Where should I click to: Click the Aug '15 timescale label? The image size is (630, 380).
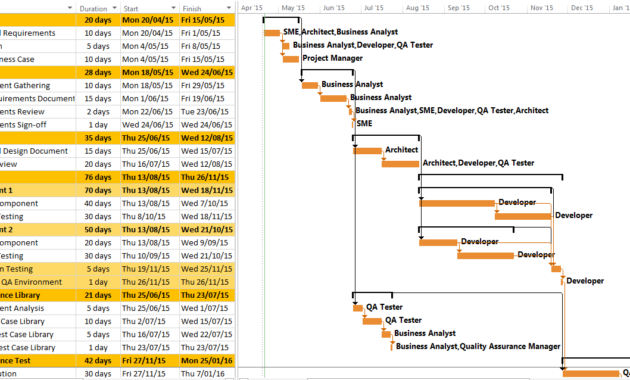click(x=417, y=8)
